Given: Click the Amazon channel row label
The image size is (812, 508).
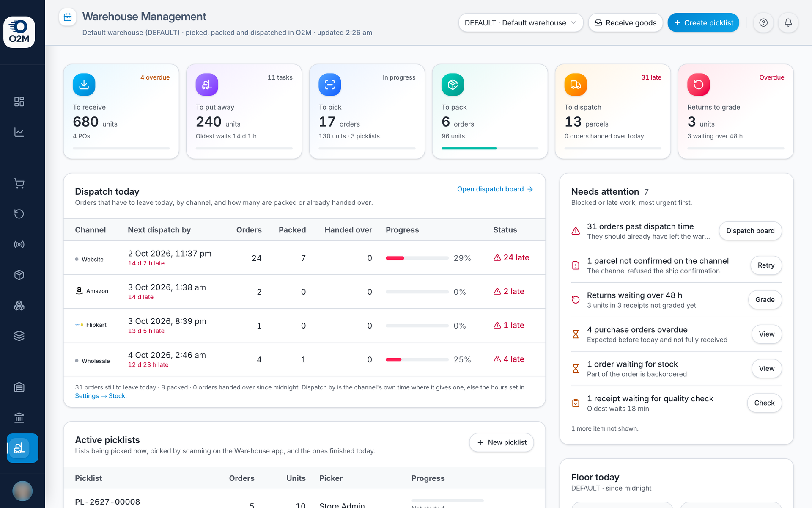Looking at the screenshot, I should click(92, 291).
